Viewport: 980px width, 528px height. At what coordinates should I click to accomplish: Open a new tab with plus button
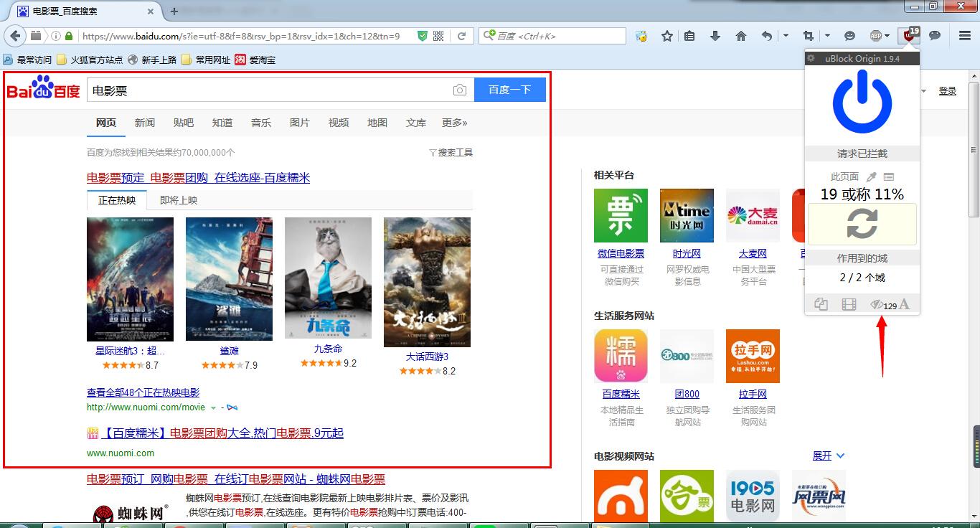click(x=174, y=11)
